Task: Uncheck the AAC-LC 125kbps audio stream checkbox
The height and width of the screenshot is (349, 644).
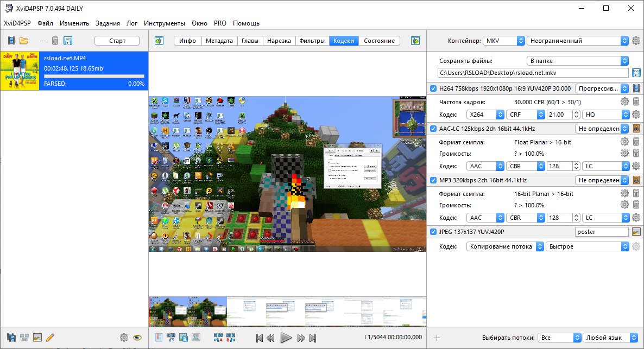Action: (x=433, y=129)
